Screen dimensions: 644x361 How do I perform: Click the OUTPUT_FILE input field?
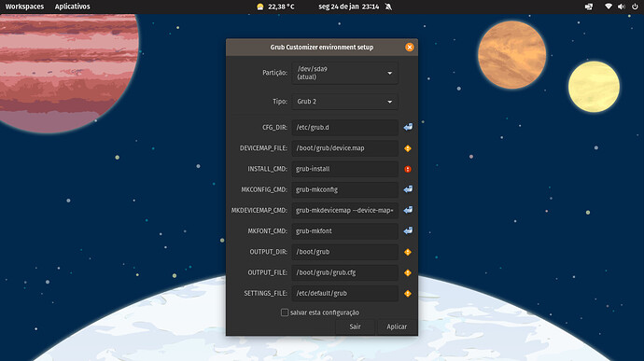(x=344, y=272)
